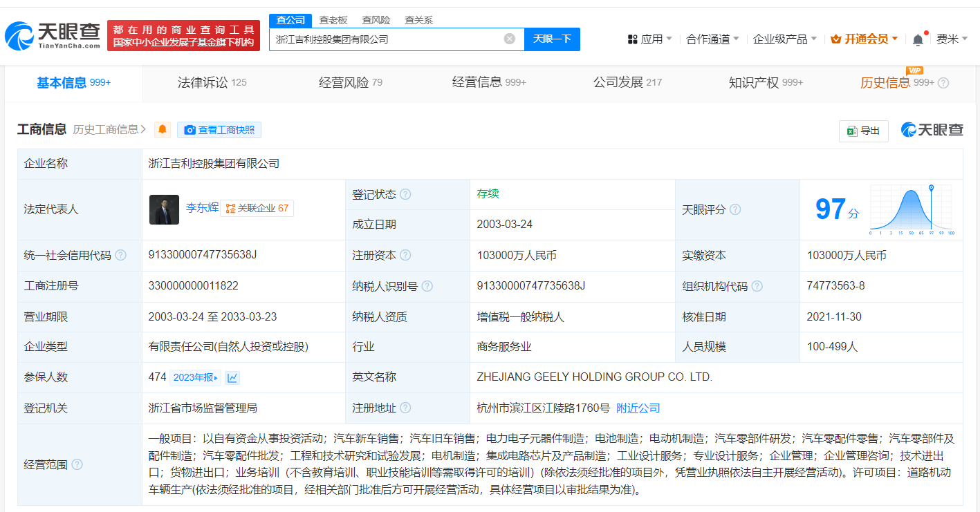The width and height of the screenshot is (980, 512).
Task: Click the 天眼评分 distribution chart
Action: 912,210
